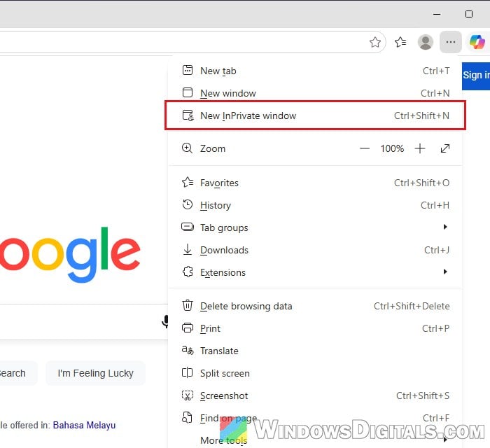Image resolution: width=490 pixels, height=448 pixels.
Task: Click the Ctrl+Shift+N shortcut text
Action: 421,115
